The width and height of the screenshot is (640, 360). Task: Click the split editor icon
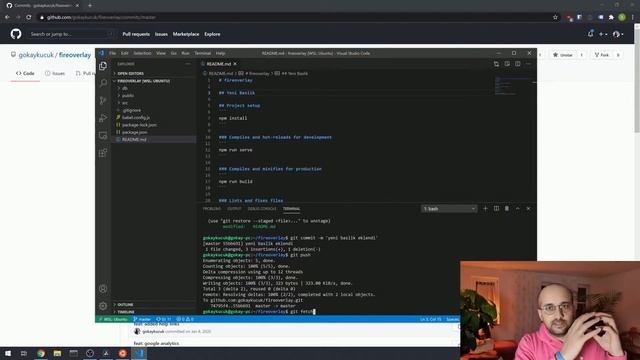[518, 64]
